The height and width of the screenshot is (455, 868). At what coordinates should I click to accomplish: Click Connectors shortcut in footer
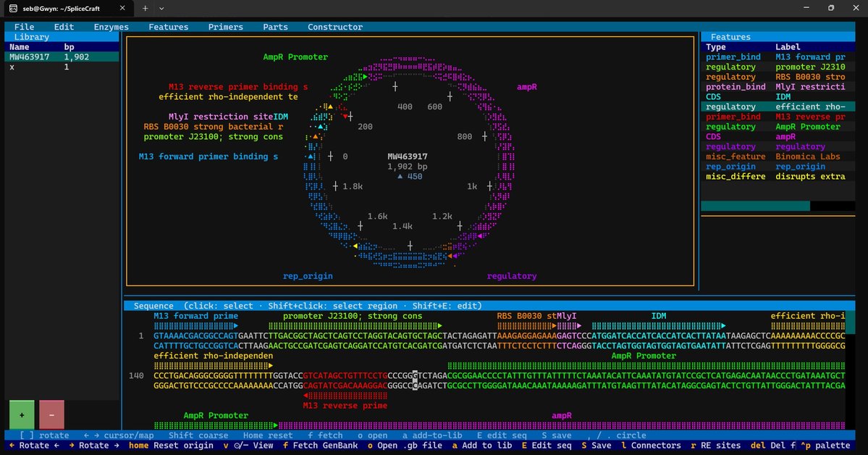tap(651, 445)
